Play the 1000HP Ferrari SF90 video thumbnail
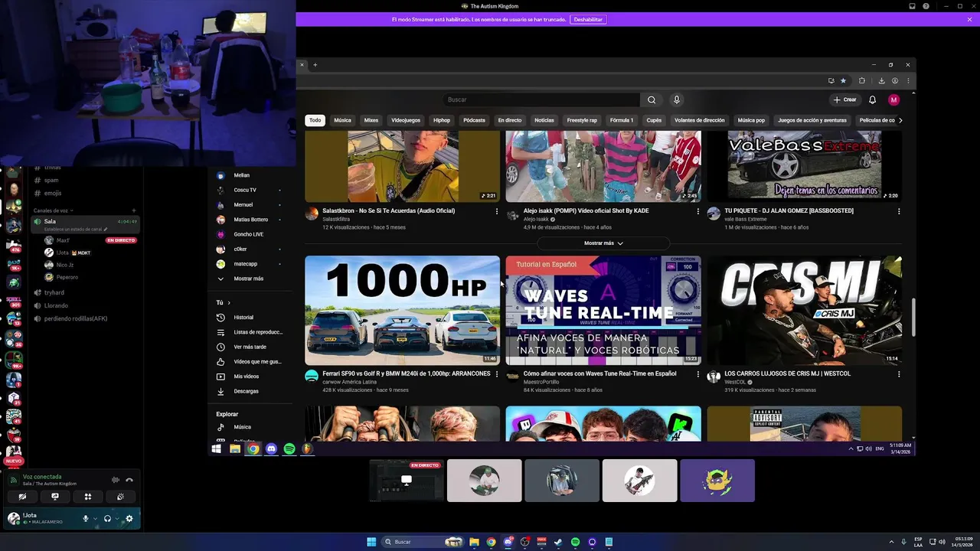 click(x=402, y=310)
